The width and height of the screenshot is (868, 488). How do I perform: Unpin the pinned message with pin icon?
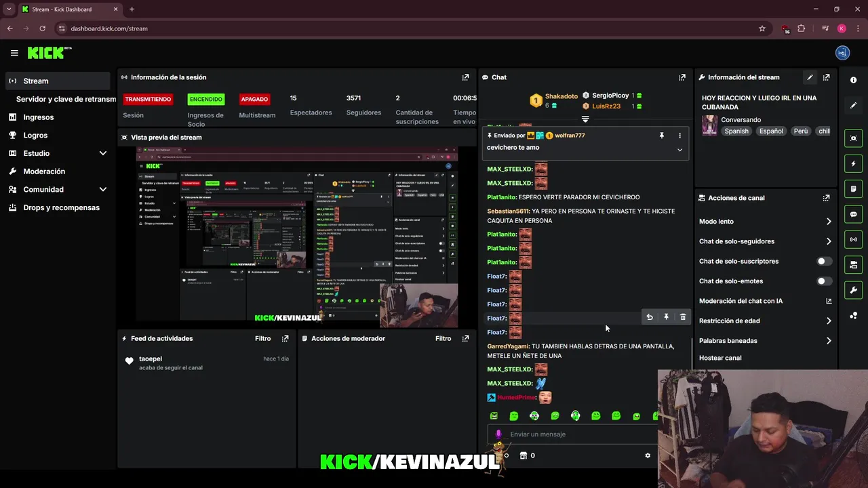tap(662, 136)
